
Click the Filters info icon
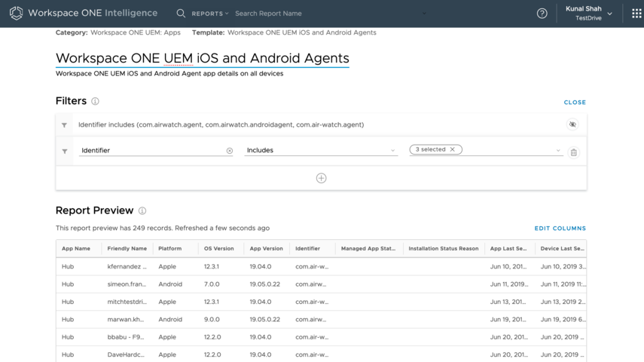tap(95, 101)
